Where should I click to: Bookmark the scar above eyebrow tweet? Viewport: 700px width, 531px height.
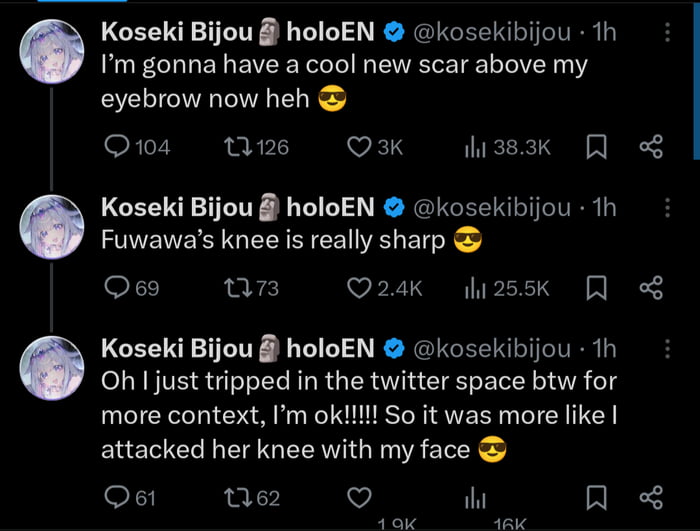point(596,147)
